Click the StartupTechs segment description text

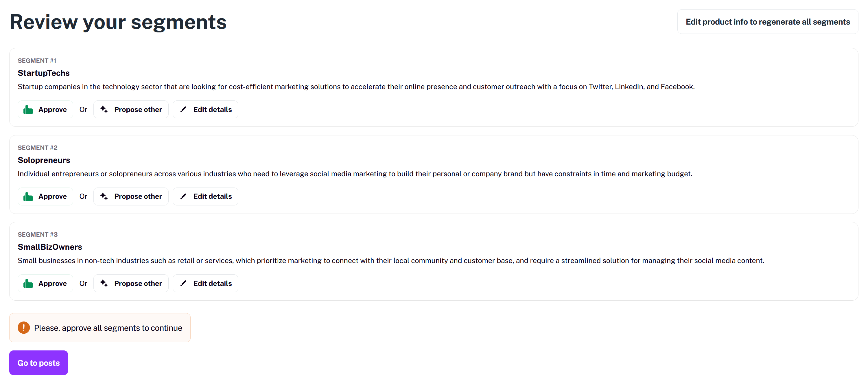(x=356, y=87)
